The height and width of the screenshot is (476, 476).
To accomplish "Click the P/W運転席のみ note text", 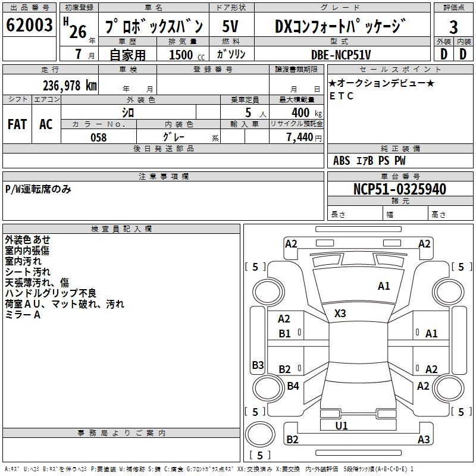I will click(39, 189).
